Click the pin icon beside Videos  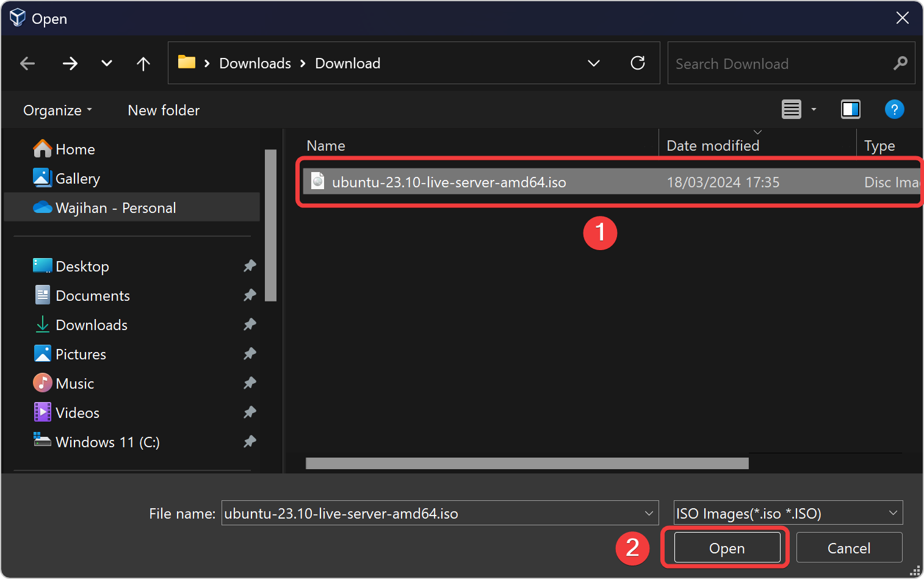[x=250, y=412]
